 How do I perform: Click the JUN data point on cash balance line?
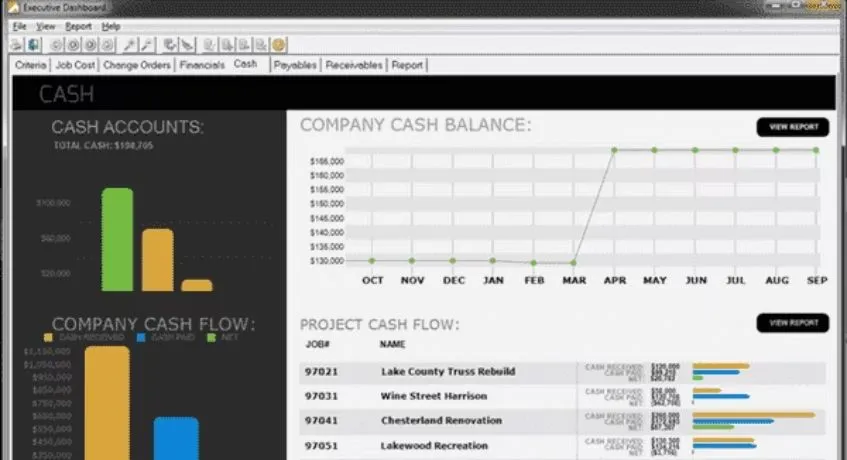695,150
